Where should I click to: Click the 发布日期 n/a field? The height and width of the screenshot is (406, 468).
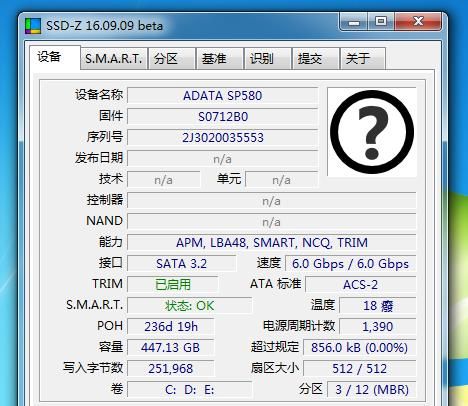[x=222, y=159]
